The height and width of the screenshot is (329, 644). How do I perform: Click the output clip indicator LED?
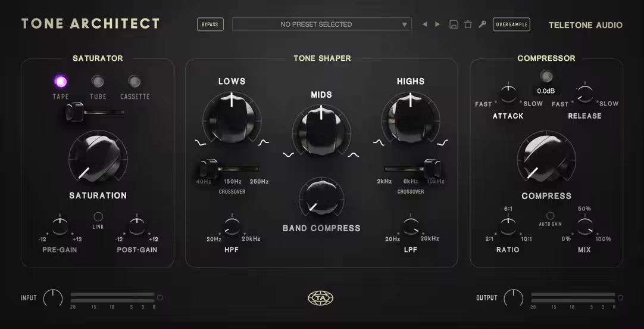tap(620, 297)
